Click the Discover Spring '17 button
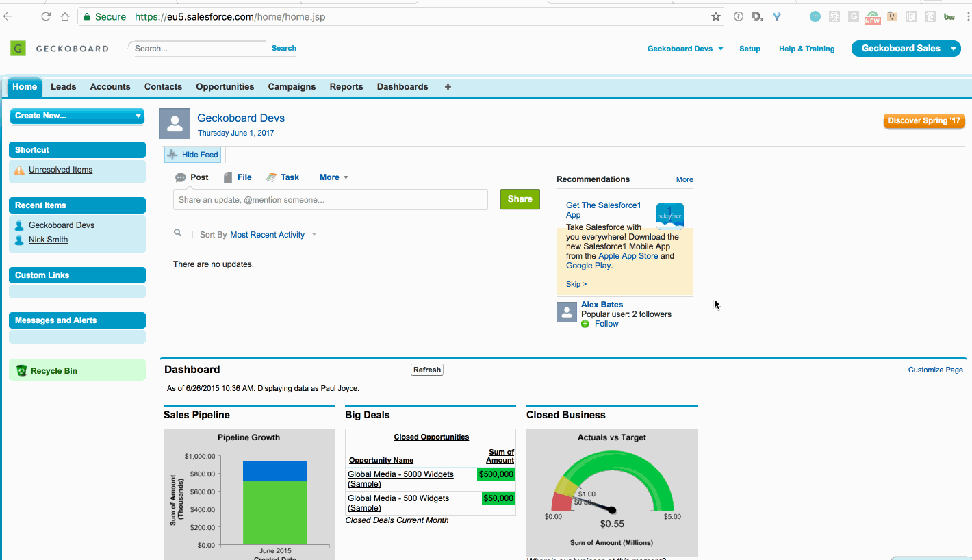Screen dimensions: 972x560 [924, 121]
